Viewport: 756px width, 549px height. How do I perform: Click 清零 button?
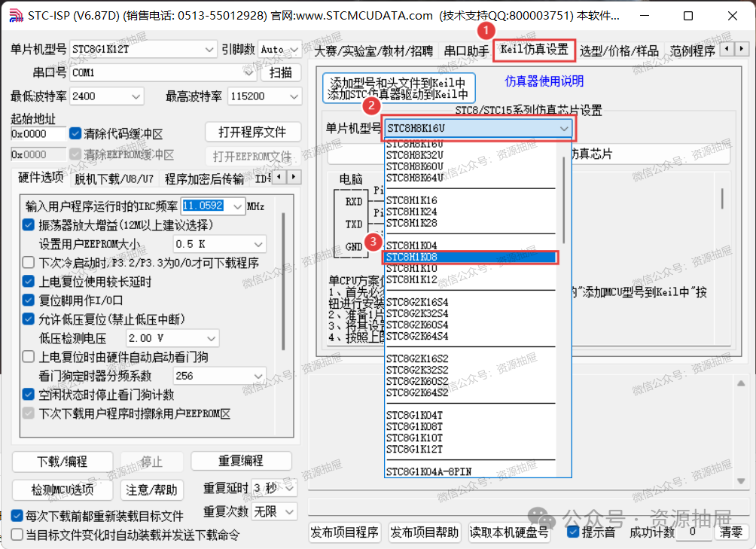pos(731,532)
